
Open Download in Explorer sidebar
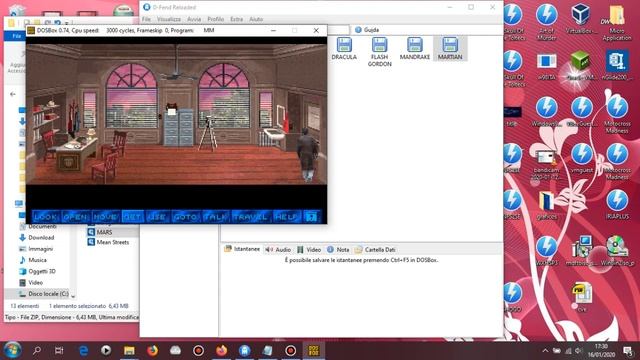click(x=37, y=238)
